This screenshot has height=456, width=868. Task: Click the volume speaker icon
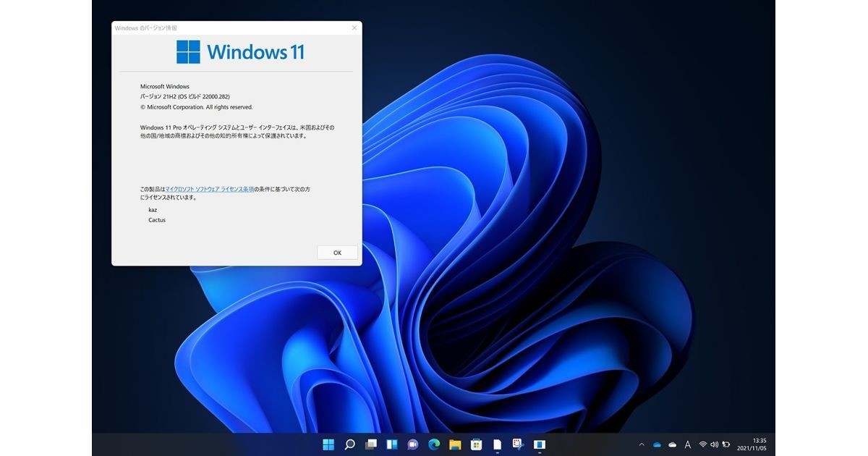click(714, 444)
